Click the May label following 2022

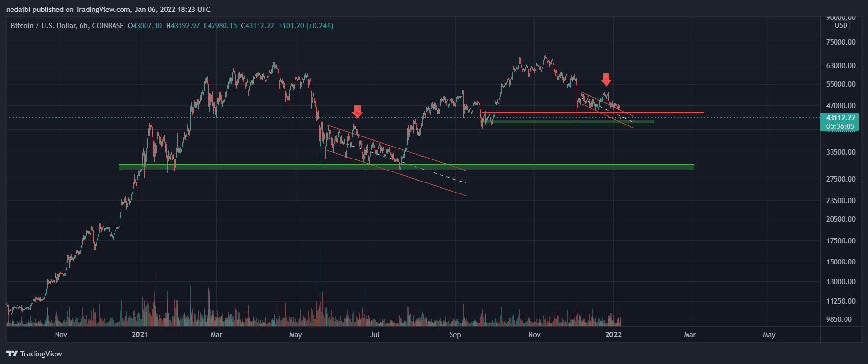(x=769, y=335)
